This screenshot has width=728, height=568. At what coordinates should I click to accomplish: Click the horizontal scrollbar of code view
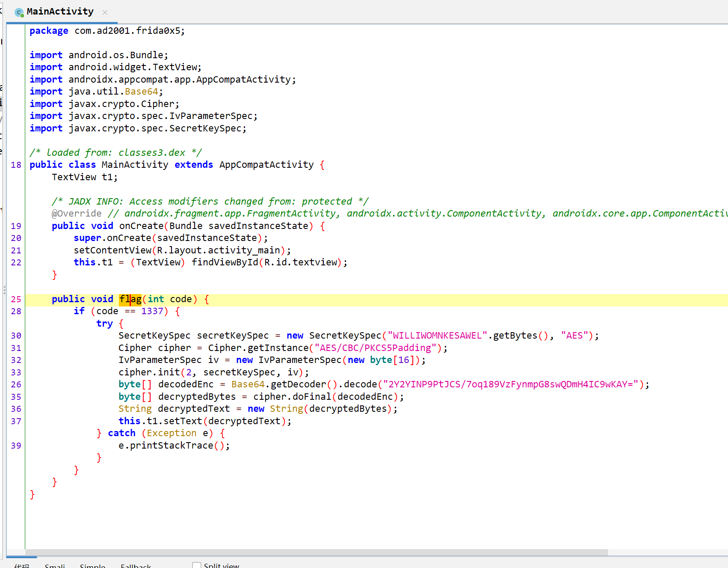(x=317, y=552)
